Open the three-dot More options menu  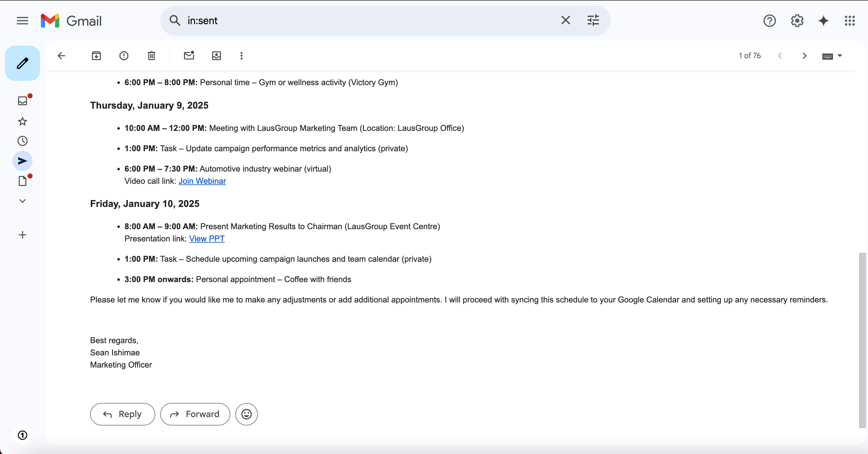point(241,56)
